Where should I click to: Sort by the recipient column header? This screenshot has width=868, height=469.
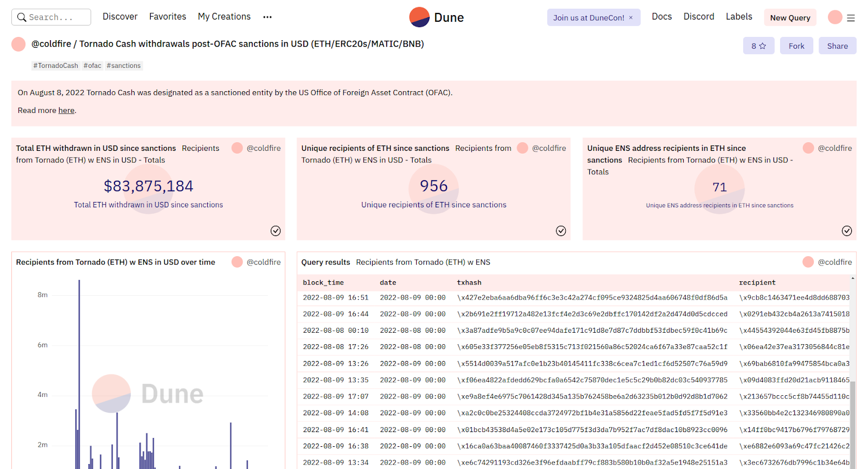[x=757, y=283]
